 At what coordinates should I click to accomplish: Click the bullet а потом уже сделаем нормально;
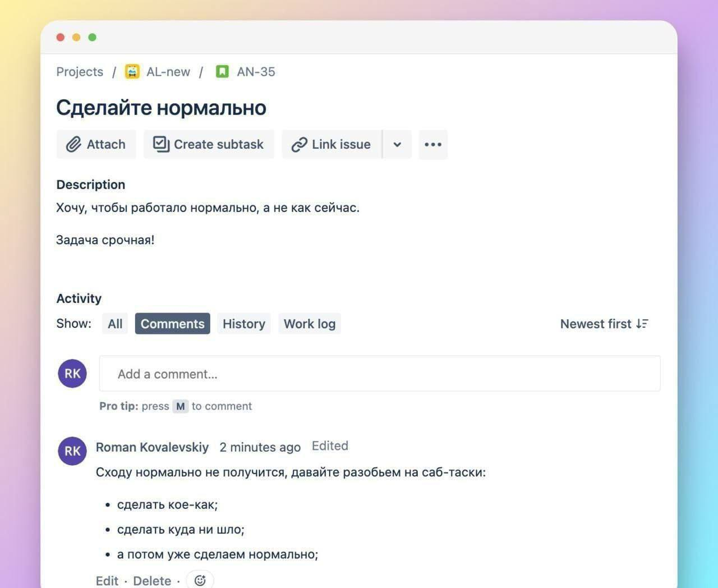[218, 554]
